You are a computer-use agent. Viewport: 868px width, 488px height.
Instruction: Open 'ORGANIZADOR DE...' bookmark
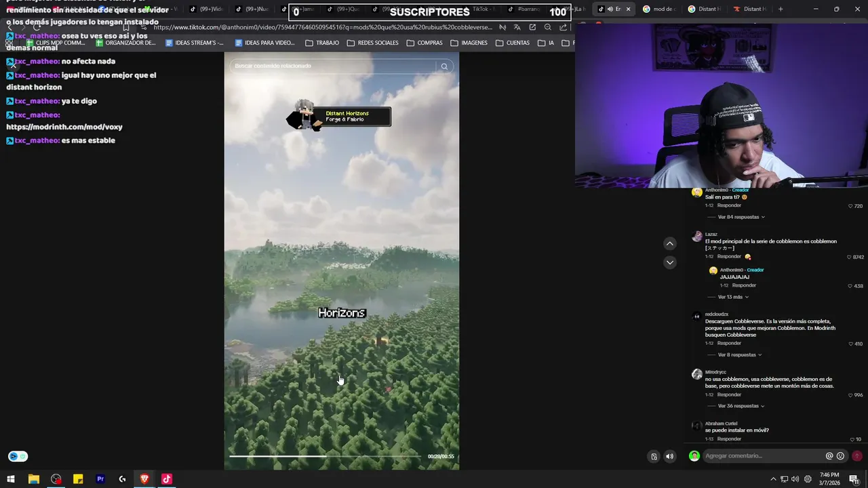pos(125,43)
